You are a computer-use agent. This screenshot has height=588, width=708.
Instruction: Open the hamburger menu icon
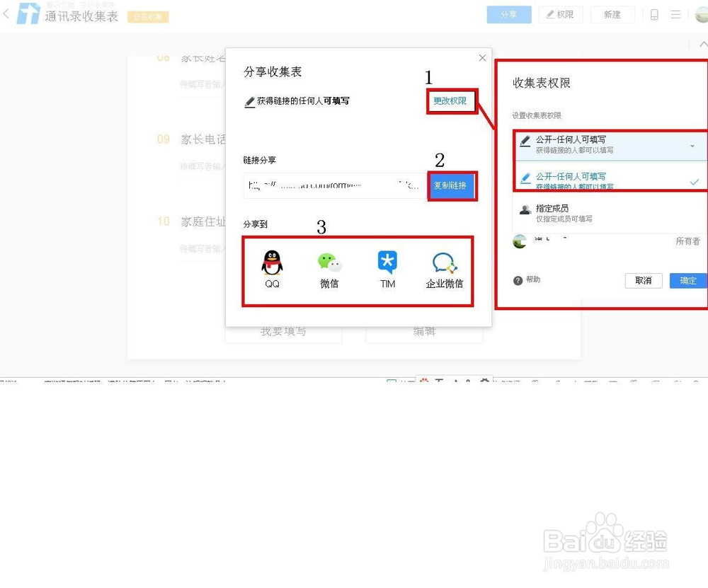[x=675, y=15]
